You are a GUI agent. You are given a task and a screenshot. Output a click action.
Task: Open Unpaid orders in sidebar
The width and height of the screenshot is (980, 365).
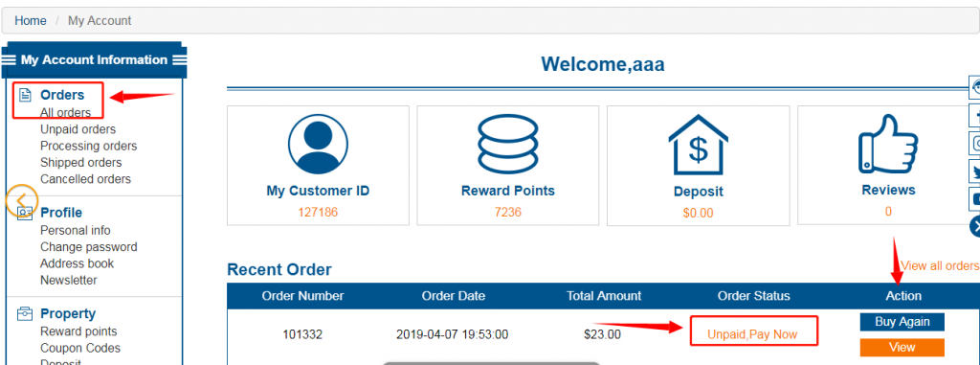tap(78, 129)
